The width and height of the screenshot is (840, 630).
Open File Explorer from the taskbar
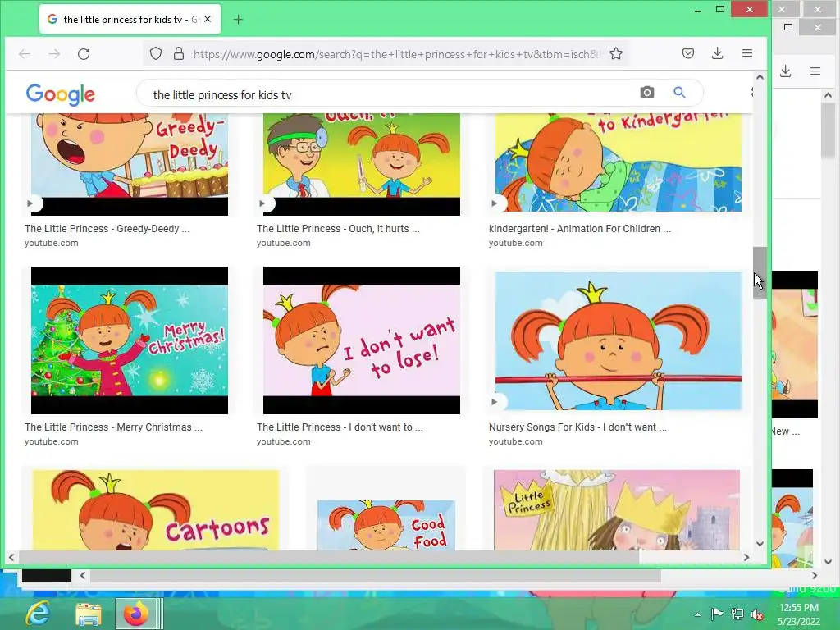[x=89, y=614]
